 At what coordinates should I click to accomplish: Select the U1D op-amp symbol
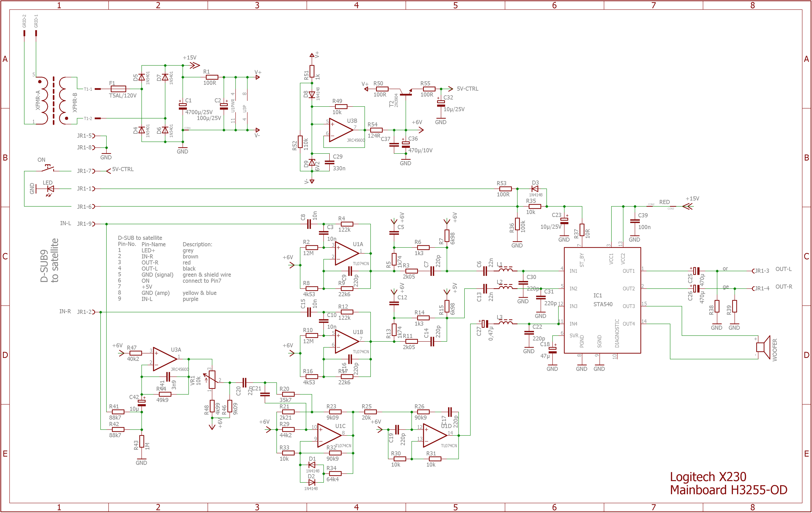435,435
